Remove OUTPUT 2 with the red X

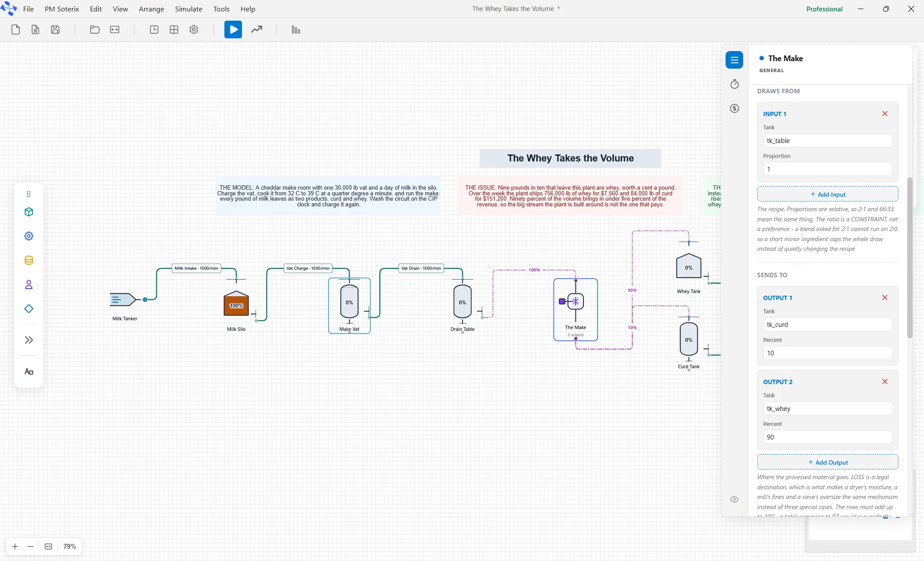point(885,381)
